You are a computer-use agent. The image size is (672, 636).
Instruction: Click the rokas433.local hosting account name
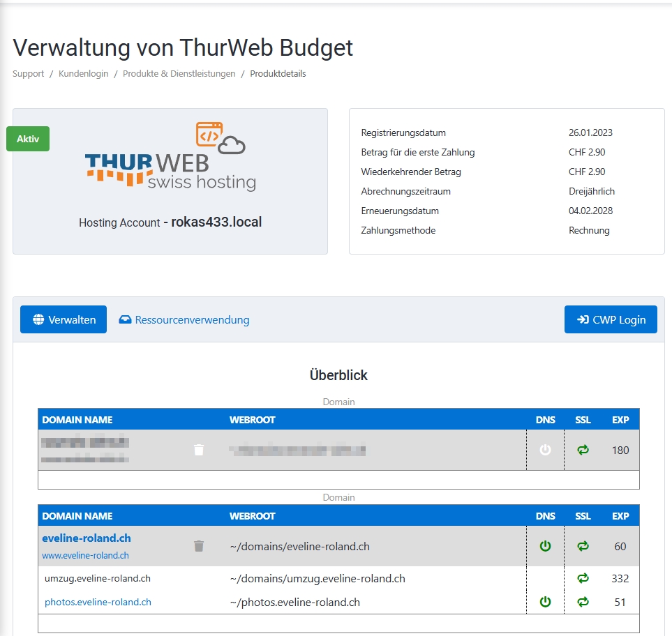tap(216, 222)
